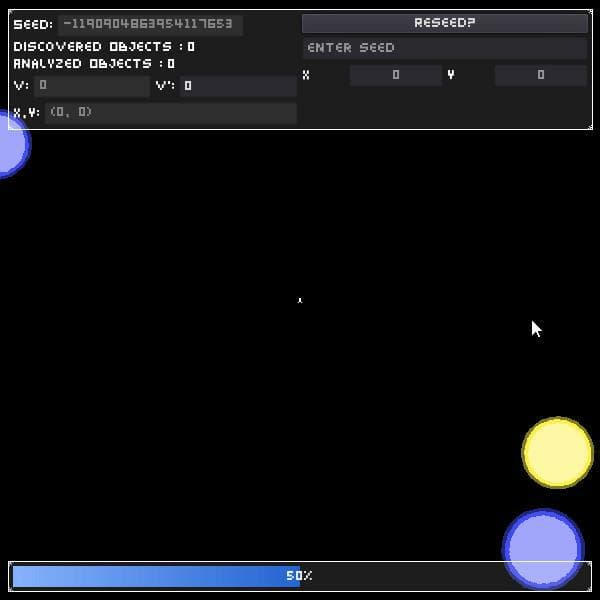Click the Y coordinate input field
Image resolution: width=600 pixels, height=600 pixels.
coord(540,75)
